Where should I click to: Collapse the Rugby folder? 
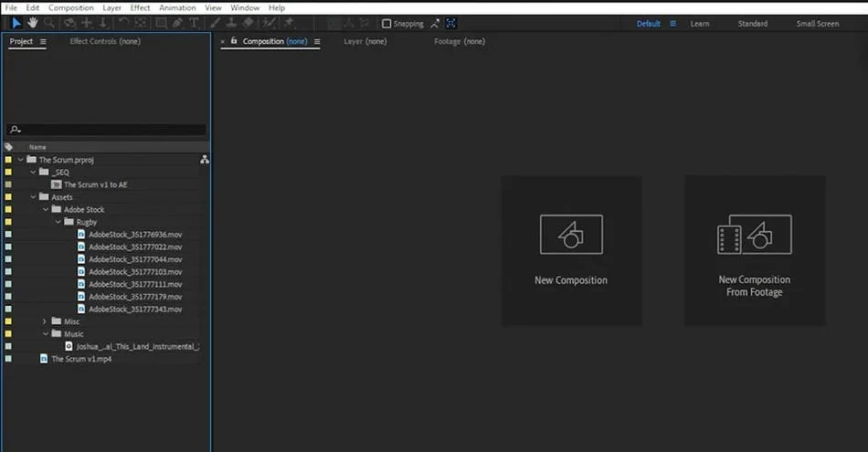pyautogui.click(x=58, y=222)
